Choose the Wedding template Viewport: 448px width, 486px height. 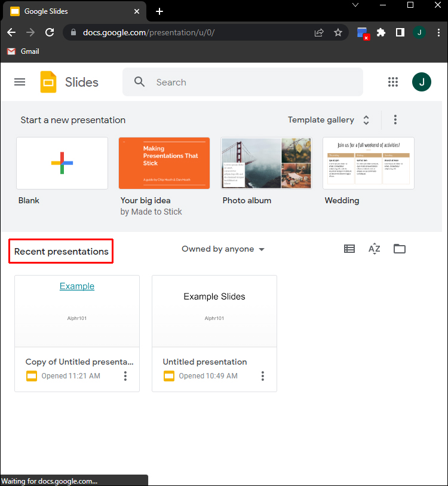tap(369, 163)
